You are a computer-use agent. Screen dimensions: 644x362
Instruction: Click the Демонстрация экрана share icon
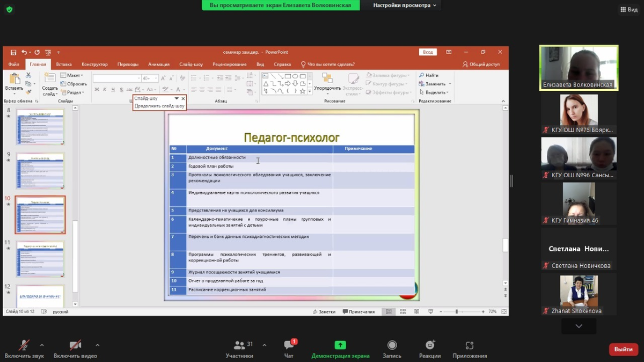coord(340,345)
